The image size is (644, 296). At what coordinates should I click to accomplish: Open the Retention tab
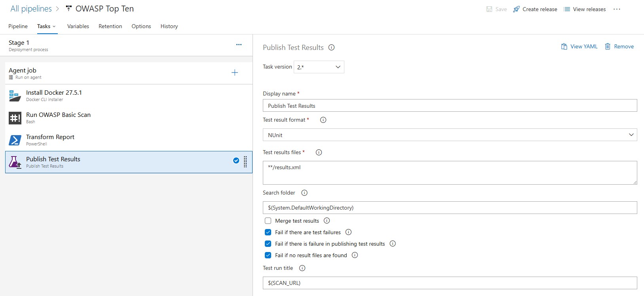[110, 26]
